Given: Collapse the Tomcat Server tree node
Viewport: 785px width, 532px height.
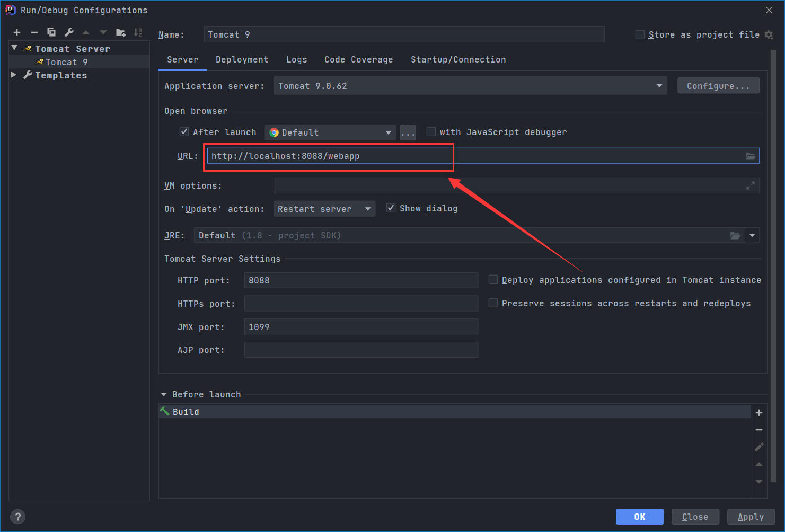Looking at the screenshot, I should coord(14,48).
